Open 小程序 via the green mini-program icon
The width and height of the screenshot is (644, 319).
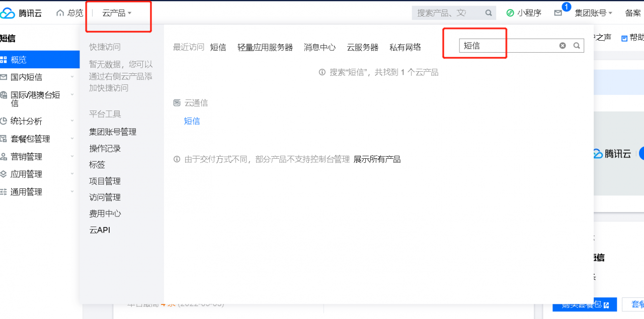511,13
